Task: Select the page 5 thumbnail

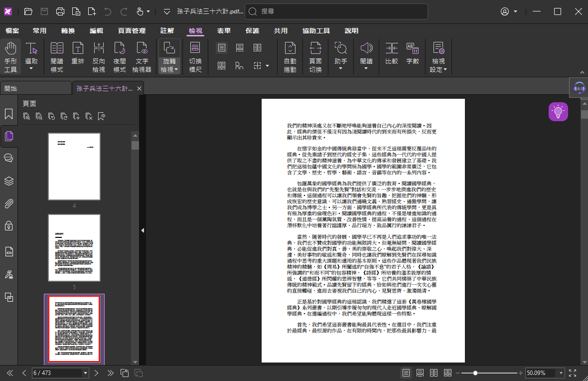Action: pos(74,248)
